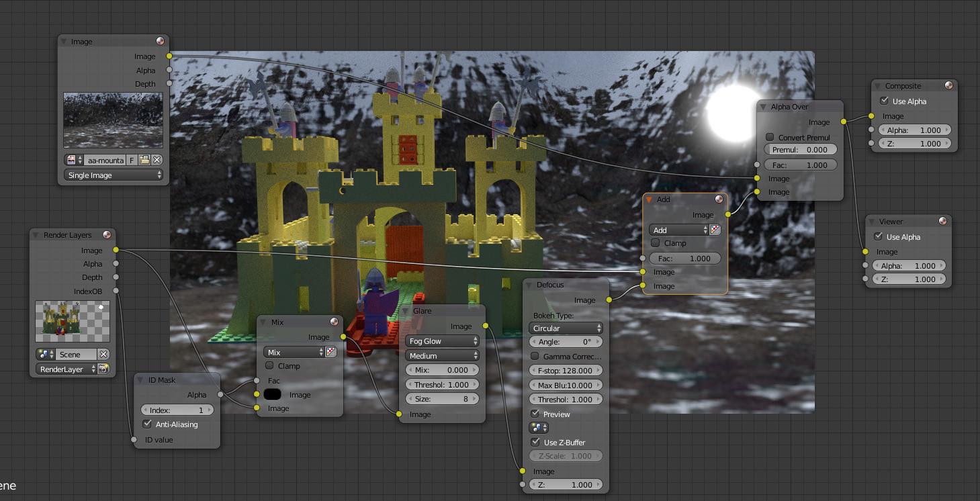The height and width of the screenshot is (501, 980).
Task: Click black color swatch in Mix node
Action: [x=272, y=394]
